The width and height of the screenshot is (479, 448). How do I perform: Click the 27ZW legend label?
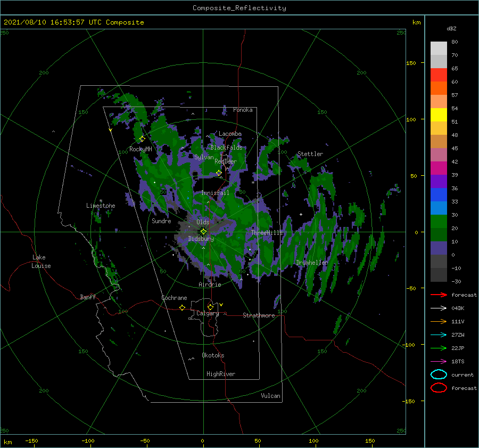[458, 335]
